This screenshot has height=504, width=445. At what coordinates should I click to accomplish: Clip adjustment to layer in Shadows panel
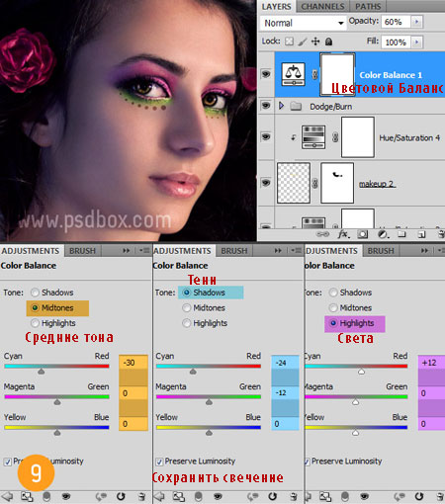pyautogui.click(x=199, y=496)
